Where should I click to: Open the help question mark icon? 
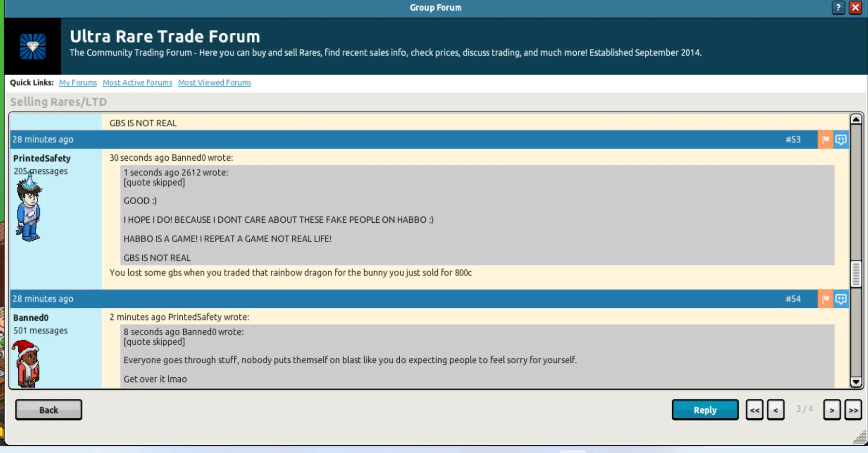[838, 8]
